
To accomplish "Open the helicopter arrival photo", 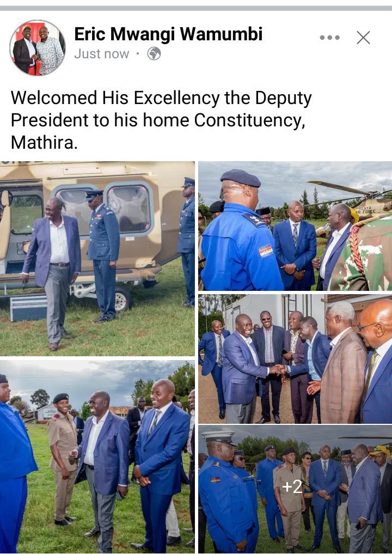I will (97, 259).
